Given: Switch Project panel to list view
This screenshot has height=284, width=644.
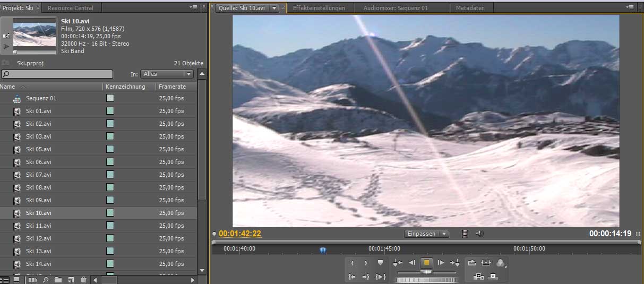Looking at the screenshot, I should coord(5,280).
